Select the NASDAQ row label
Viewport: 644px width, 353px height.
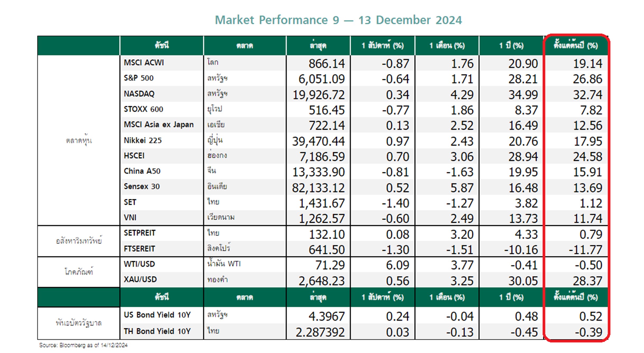pos(139,94)
